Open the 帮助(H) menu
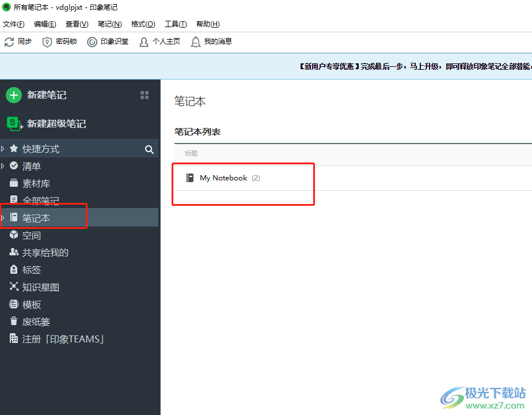 [208, 24]
